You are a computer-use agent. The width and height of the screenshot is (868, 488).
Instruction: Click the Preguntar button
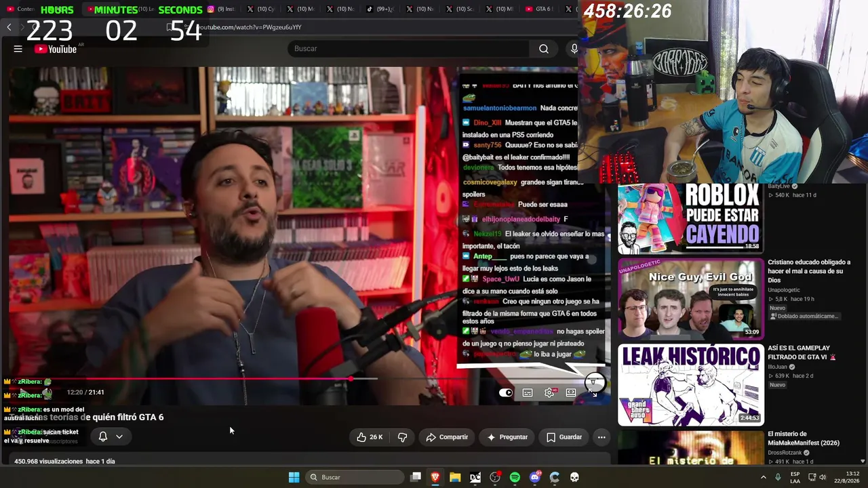(507, 437)
